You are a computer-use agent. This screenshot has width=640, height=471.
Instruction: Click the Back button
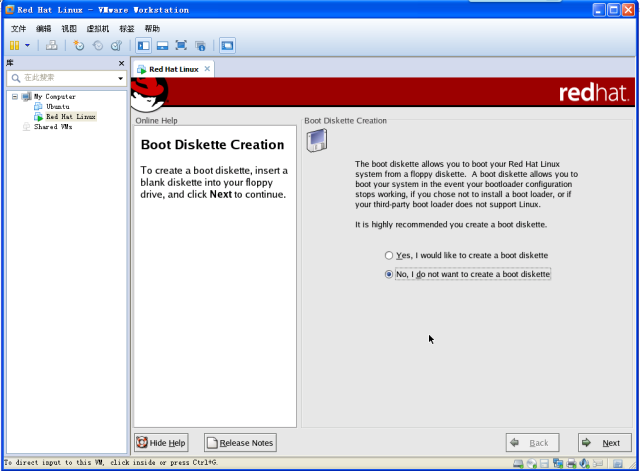[532, 443]
